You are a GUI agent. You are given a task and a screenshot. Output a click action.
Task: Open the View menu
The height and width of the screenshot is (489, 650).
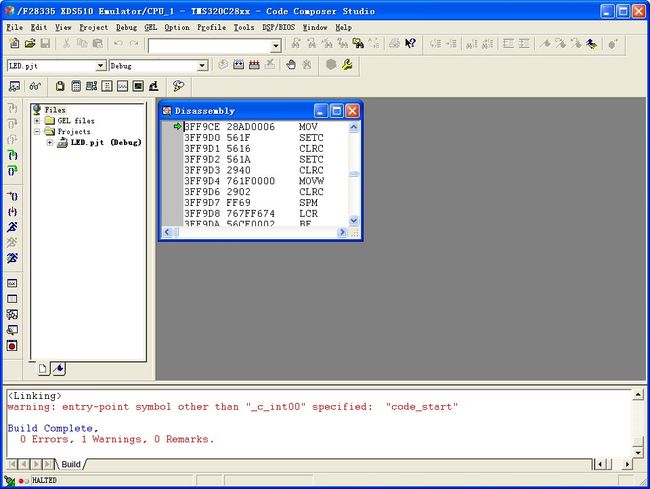(x=63, y=27)
